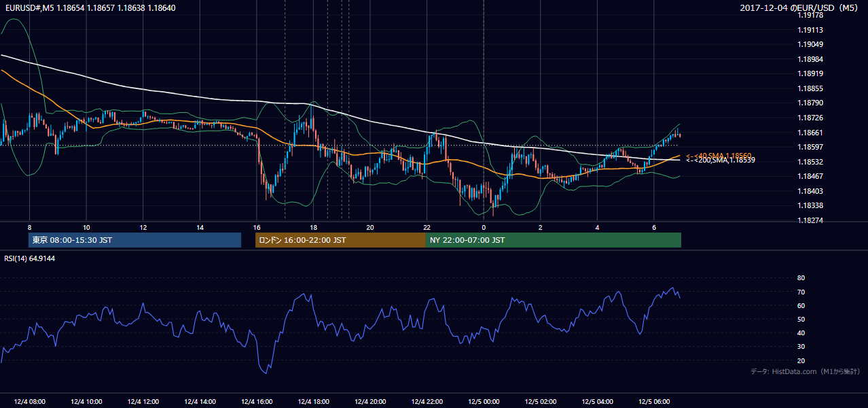
Task: Click the 200 SMA 1.18539 label
Action: (720, 160)
